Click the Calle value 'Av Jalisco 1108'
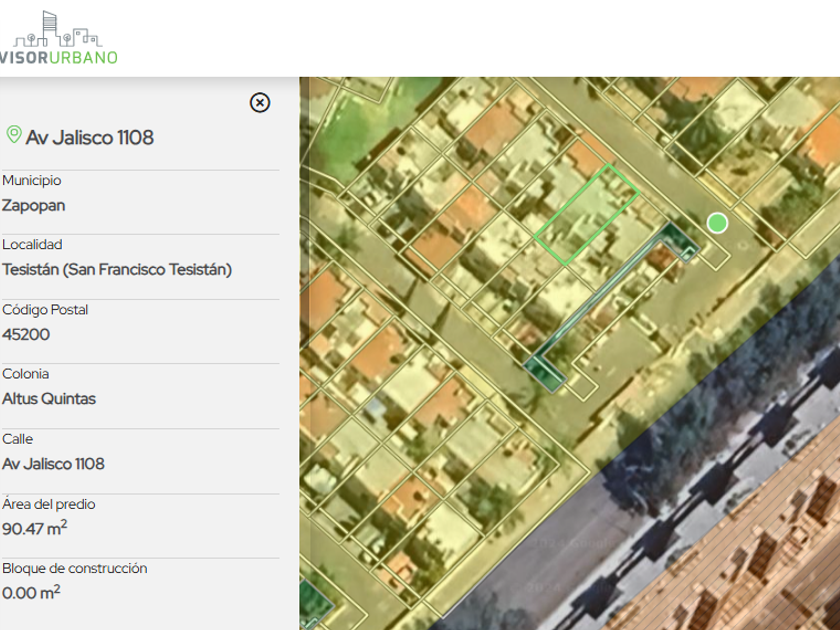 (x=53, y=463)
